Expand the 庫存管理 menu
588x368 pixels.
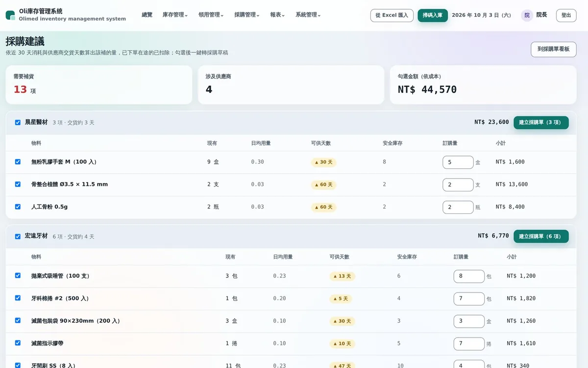pos(175,15)
